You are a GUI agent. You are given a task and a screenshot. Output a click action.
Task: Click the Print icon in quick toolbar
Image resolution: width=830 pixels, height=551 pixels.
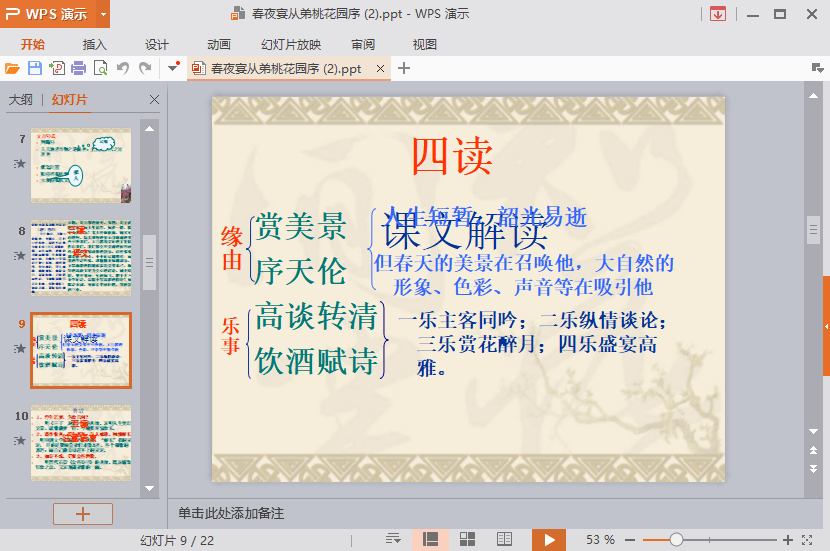point(78,68)
